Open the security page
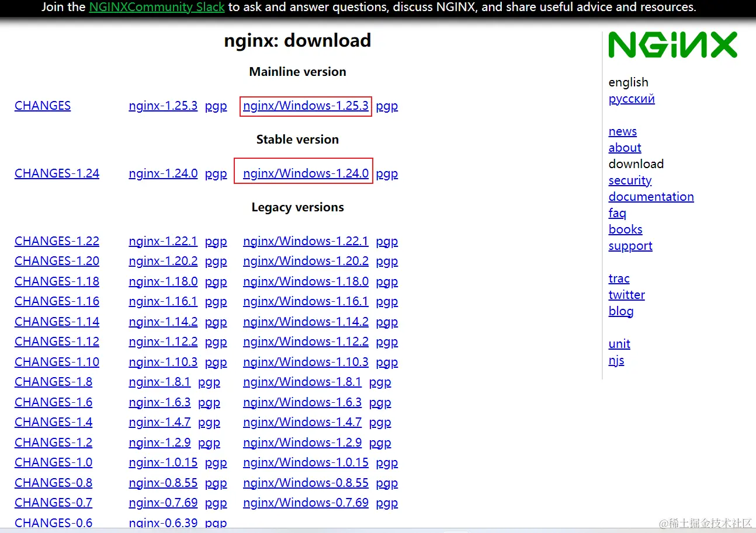The width and height of the screenshot is (756, 533). click(630, 180)
